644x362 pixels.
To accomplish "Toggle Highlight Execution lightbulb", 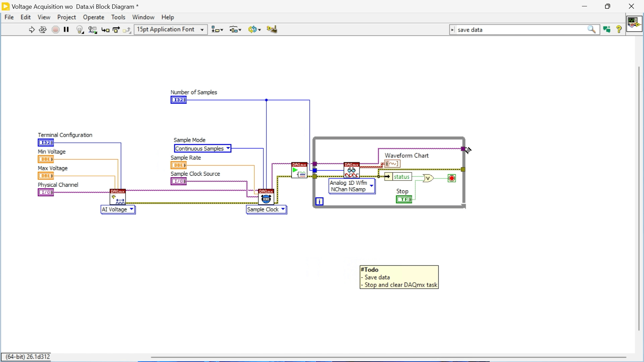I will [80, 29].
